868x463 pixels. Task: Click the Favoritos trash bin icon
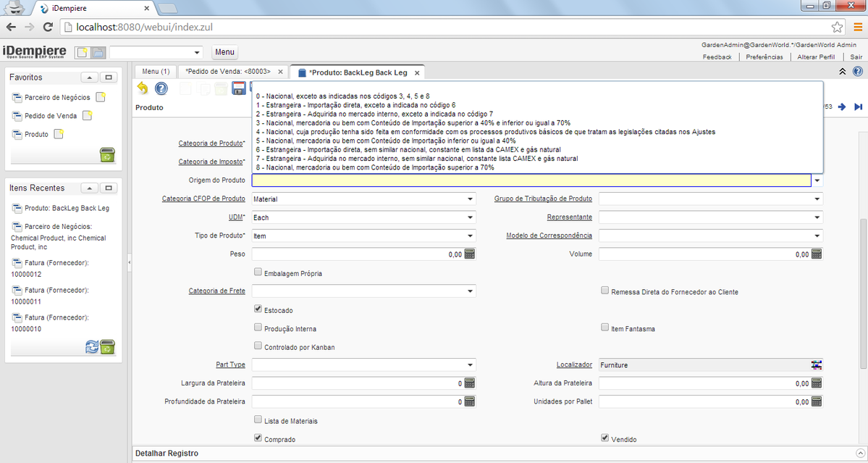click(107, 154)
